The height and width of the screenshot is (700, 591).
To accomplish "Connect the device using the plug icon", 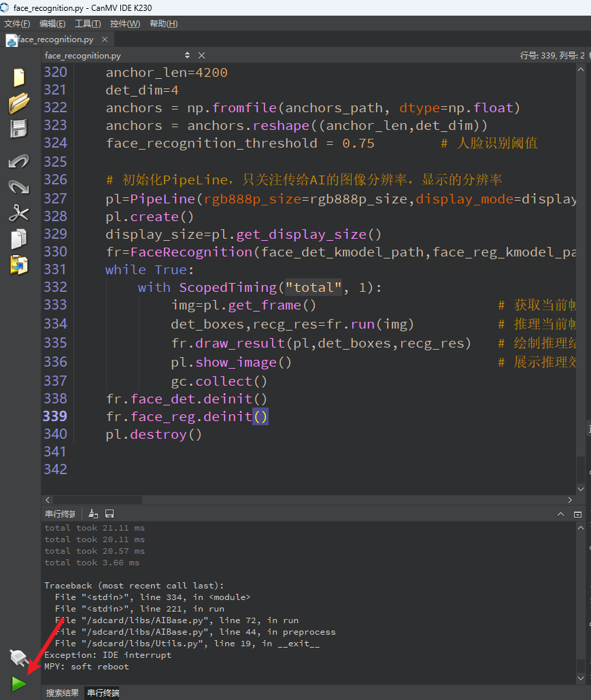I will point(18,658).
